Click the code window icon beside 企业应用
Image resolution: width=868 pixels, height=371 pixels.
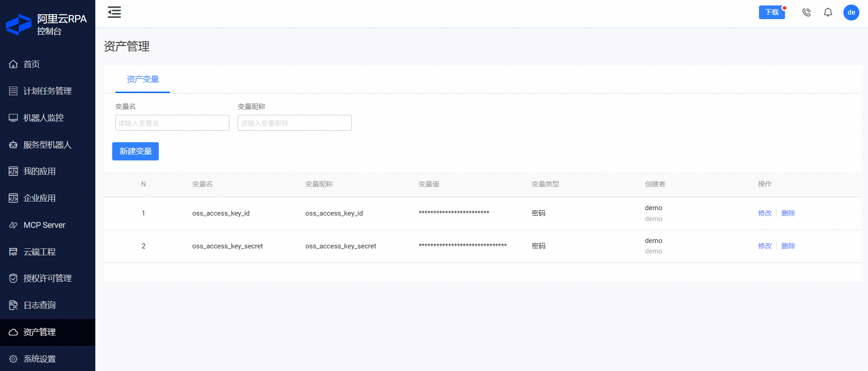pyautogui.click(x=13, y=198)
